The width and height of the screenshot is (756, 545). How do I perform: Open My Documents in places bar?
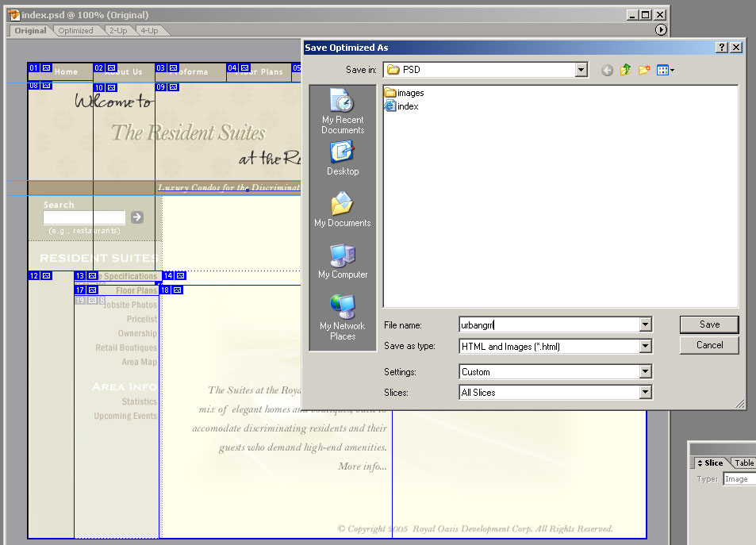[343, 210]
